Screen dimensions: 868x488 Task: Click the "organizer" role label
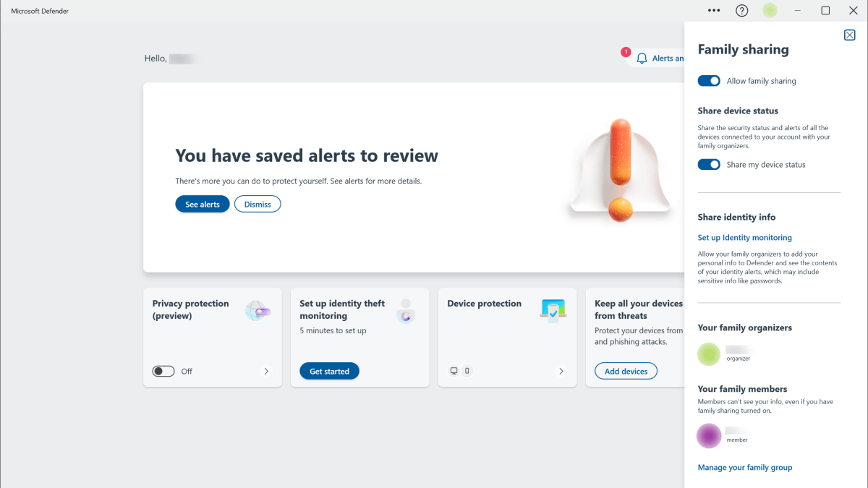click(x=739, y=359)
